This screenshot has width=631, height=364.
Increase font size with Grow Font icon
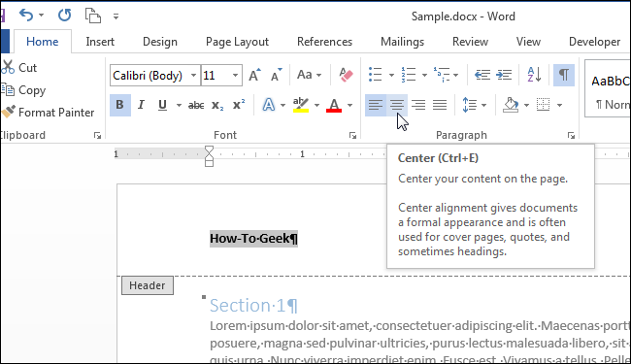(x=254, y=75)
